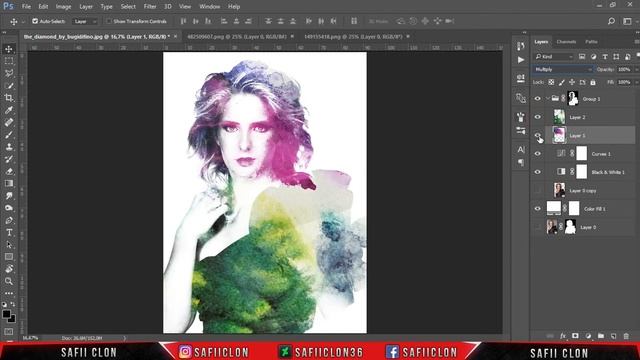
Task: Open the Paragraph panel icon
Action: coord(521,162)
